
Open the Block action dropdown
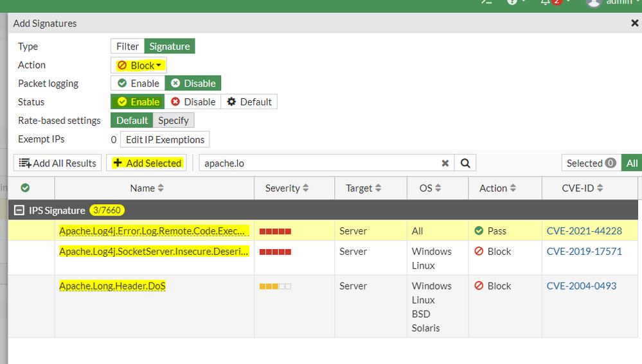tap(139, 65)
